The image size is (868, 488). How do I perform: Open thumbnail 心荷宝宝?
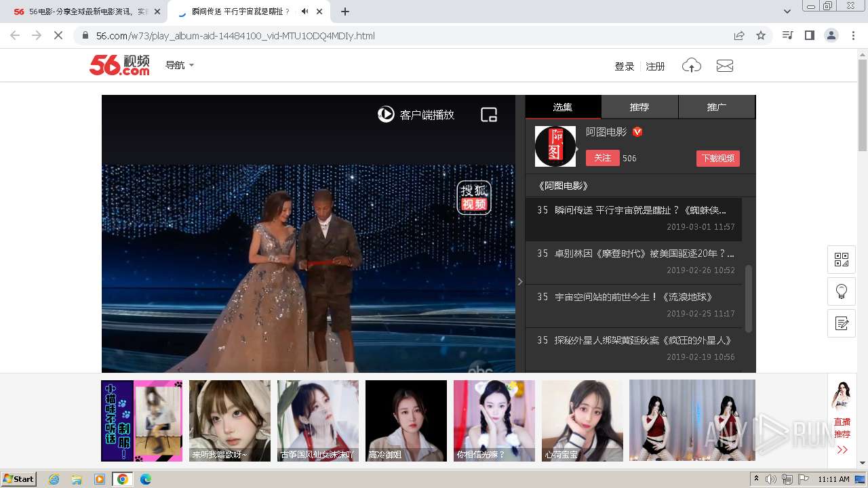583,421
